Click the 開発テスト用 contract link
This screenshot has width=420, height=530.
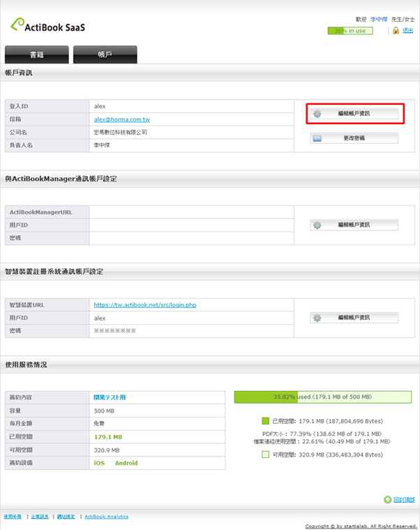110,397
